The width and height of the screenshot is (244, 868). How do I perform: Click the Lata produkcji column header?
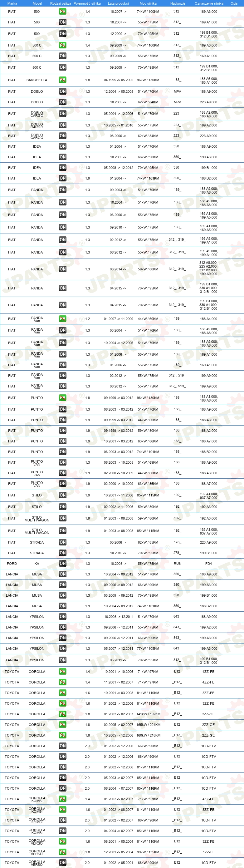click(119, 3)
